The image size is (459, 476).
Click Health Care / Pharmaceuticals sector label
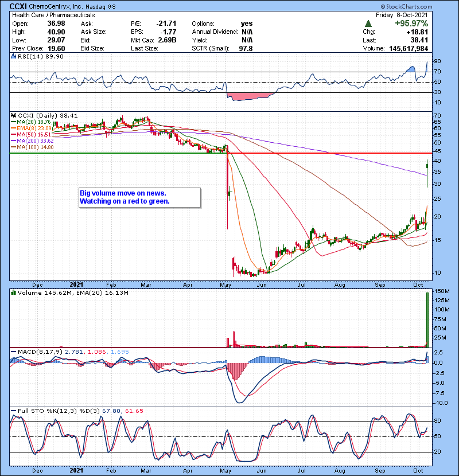point(53,15)
